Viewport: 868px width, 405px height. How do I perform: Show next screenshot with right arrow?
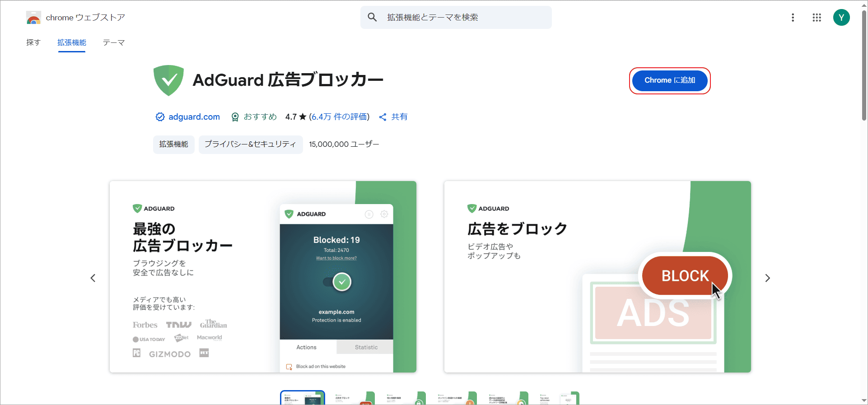point(767,278)
